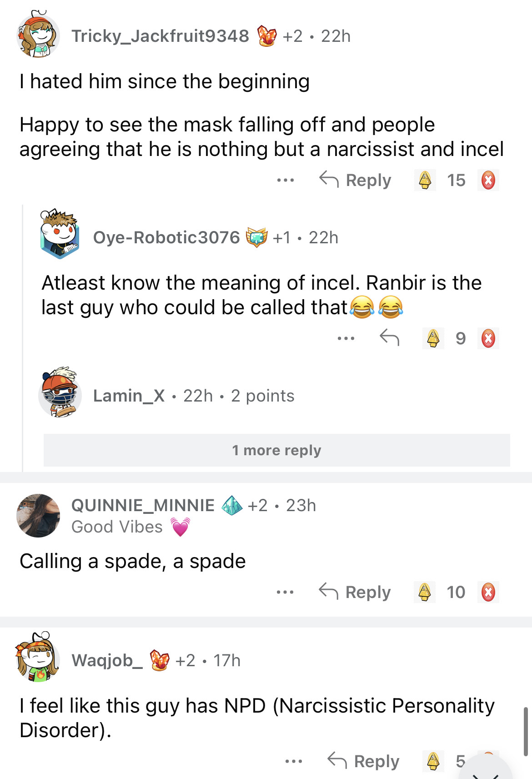Screen dimensions: 532x779
Task: Open Tricky_Jackfruit9348's user profile
Action: [160, 36]
